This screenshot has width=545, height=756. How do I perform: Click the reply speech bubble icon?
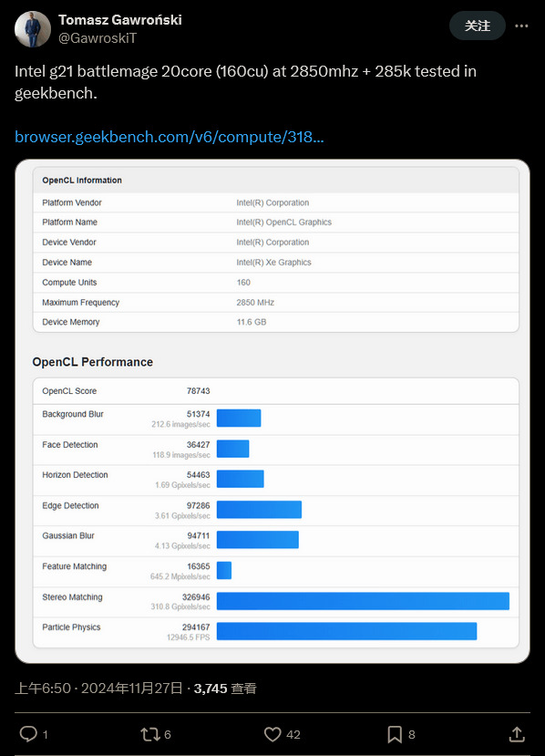coord(28,734)
